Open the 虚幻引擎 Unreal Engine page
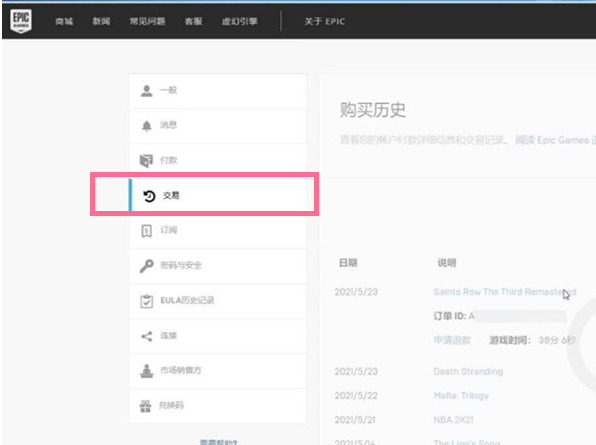The height and width of the screenshot is (445, 596). 239,21
